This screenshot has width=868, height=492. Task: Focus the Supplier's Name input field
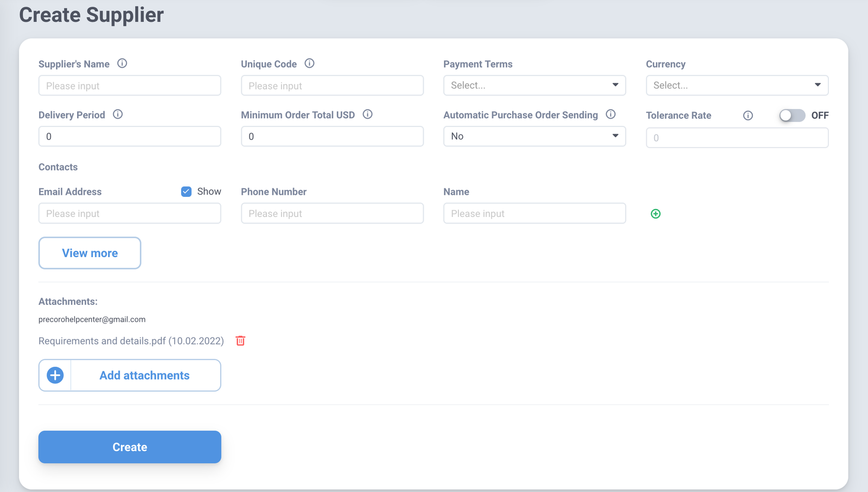(130, 85)
